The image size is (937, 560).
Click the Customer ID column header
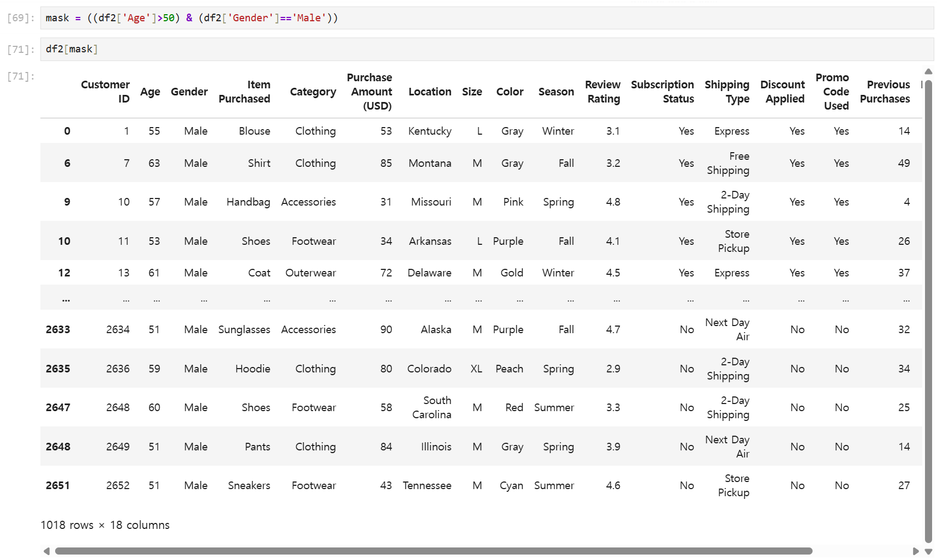pos(105,92)
